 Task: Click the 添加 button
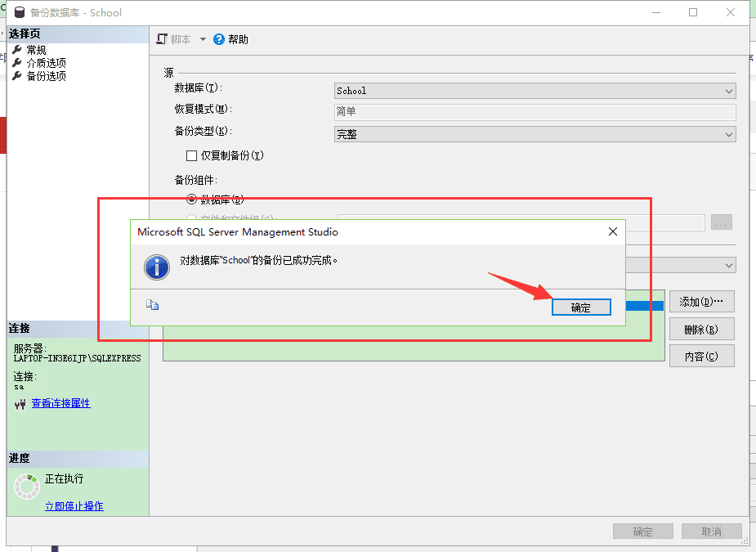(700, 301)
